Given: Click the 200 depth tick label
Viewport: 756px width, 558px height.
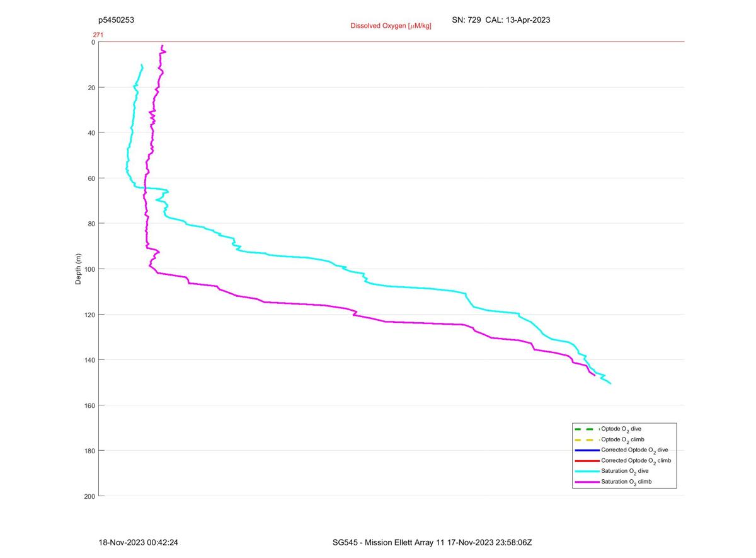Looking at the screenshot, I should pos(89,496).
